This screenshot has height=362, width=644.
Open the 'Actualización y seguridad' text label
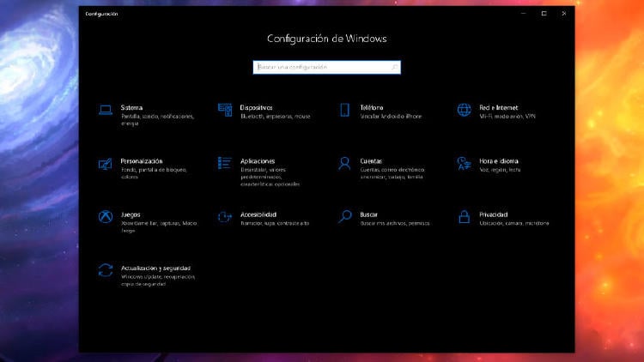[x=155, y=268]
